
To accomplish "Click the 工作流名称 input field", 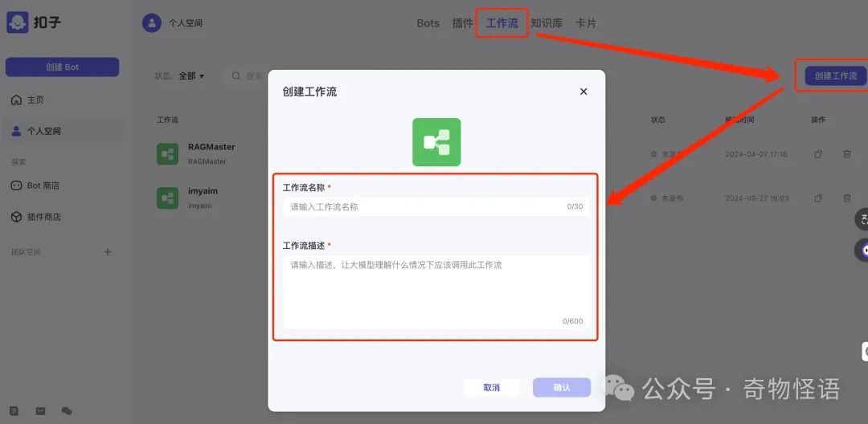I will (426, 206).
